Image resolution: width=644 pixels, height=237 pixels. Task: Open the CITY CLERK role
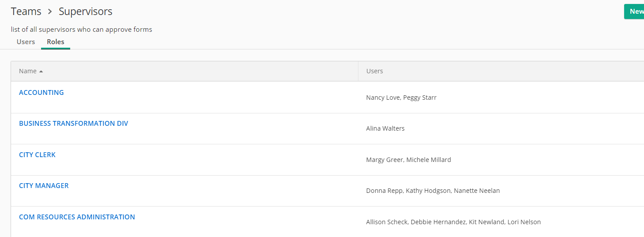pos(37,155)
